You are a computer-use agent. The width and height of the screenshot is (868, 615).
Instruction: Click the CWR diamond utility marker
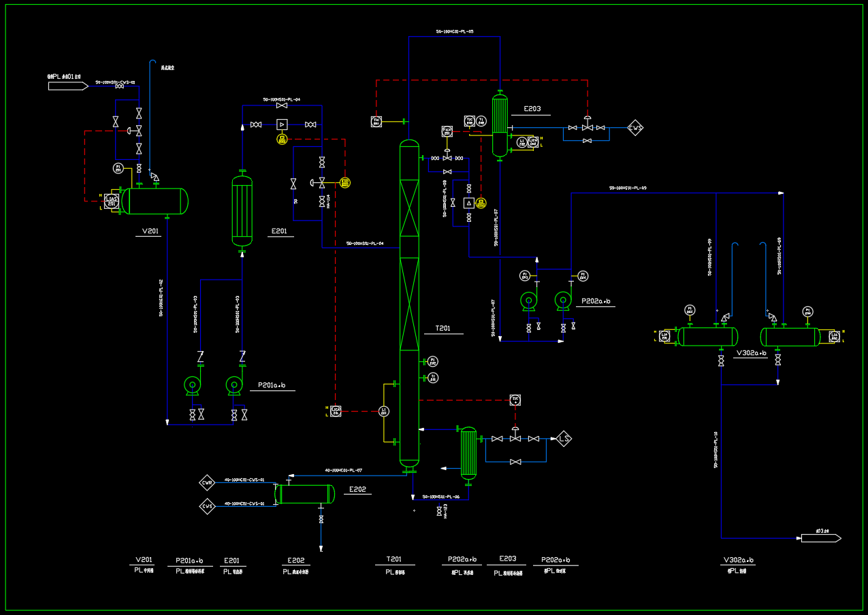coord(207,483)
